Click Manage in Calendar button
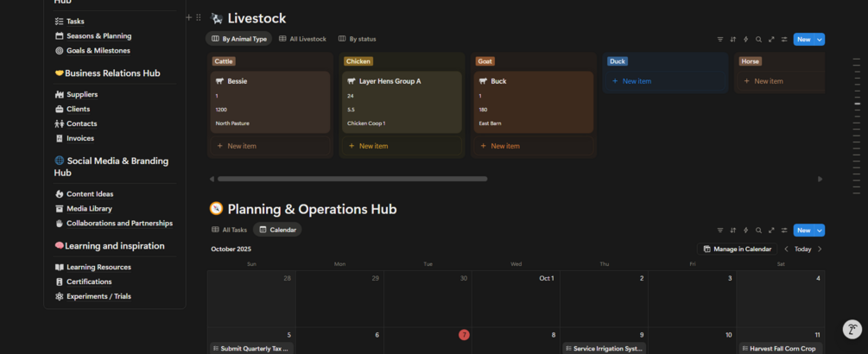This screenshot has width=868, height=354. (738, 249)
